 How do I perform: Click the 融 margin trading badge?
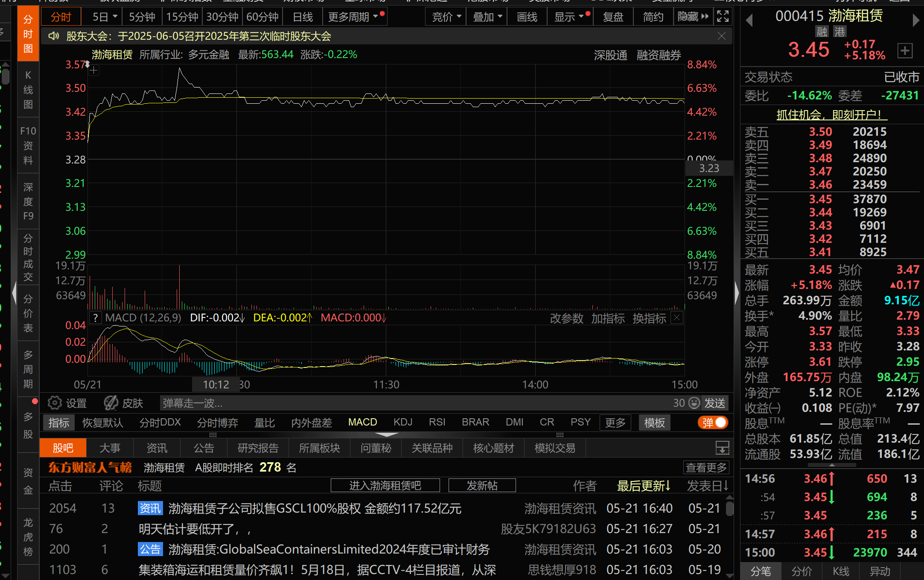point(822,32)
